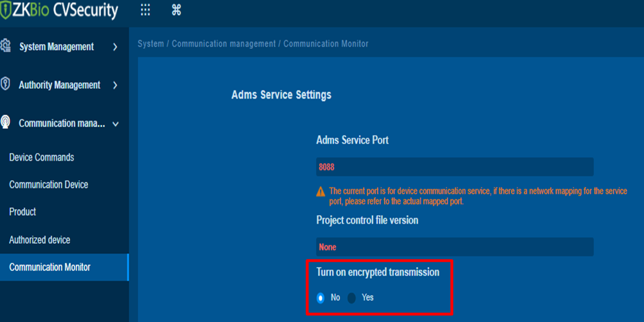Click the Communication management antenna icon
Image resolution: width=644 pixels, height=322 pixels.
(5, 122)
